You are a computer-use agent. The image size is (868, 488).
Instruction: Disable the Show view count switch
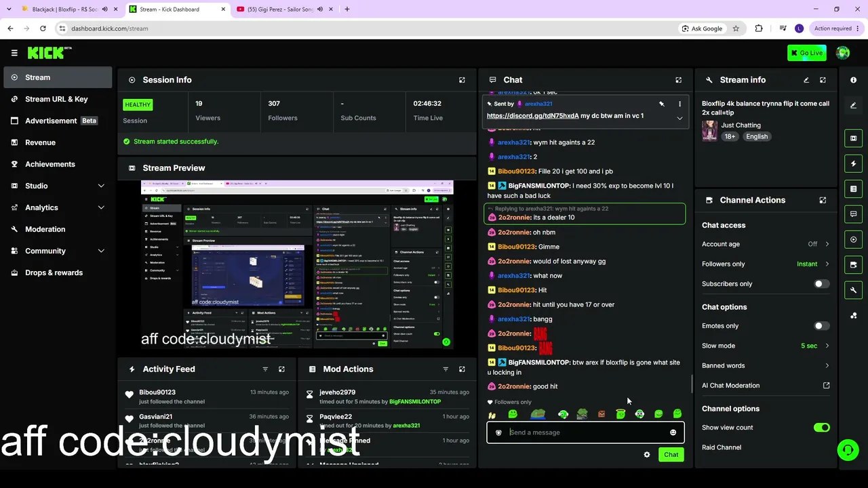pyautogui.click(x=821, y=428)
